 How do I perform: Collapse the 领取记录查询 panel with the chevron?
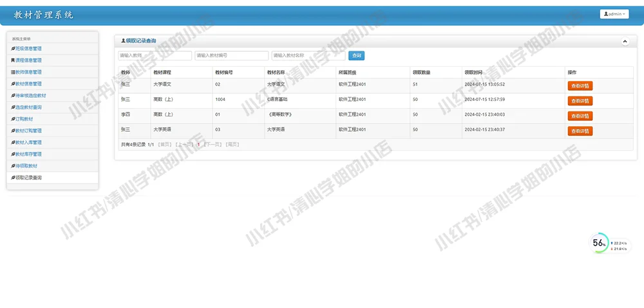(x=625, y=41)
